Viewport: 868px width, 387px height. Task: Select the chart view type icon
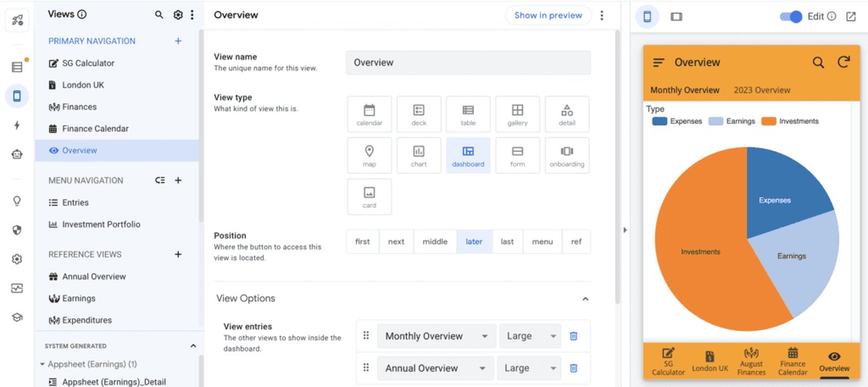(418, 155)
